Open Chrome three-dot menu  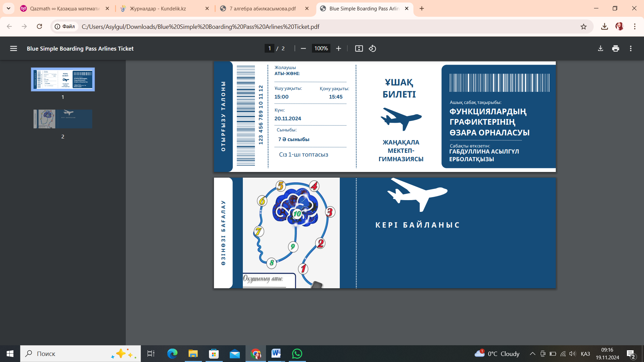(x=635, y=26)
